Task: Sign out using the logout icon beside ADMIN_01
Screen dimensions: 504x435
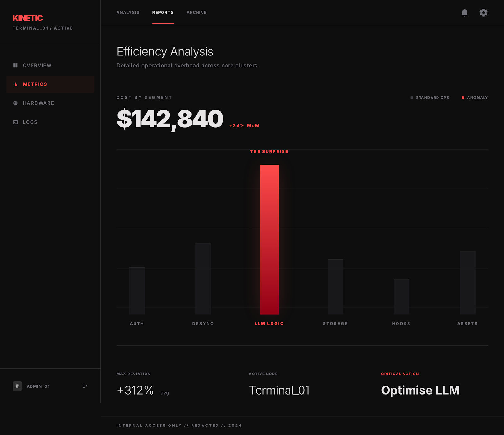Action: [x=84, y=386]
